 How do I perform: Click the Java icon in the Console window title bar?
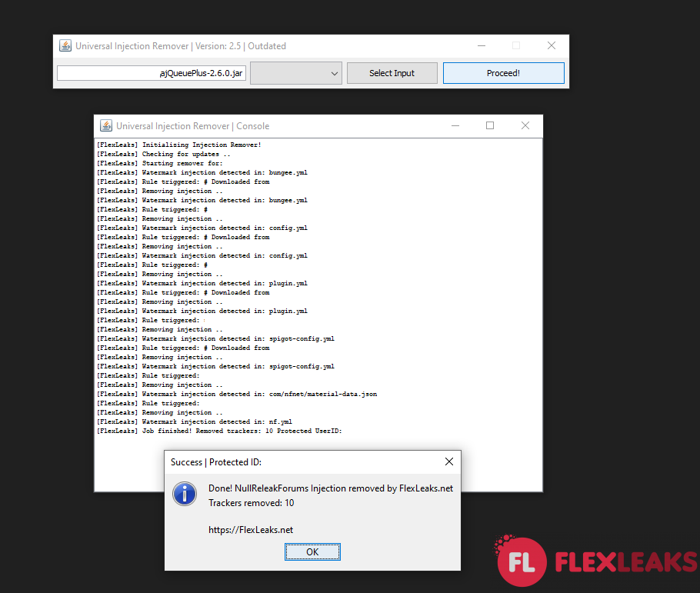click(105, 125)
